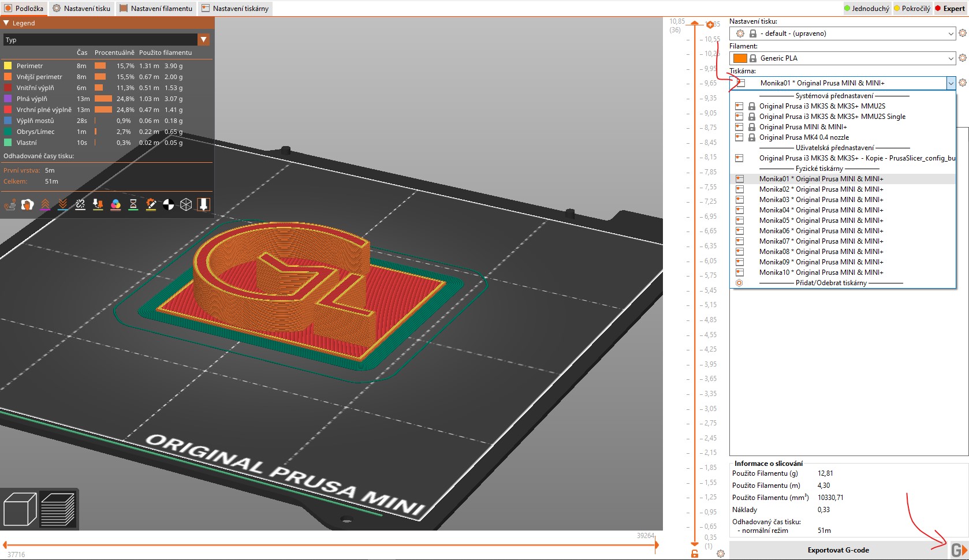This screenshot has height=560, width=969.
Task: Click the layer slider lock icon
Action: tap(695, 554)
